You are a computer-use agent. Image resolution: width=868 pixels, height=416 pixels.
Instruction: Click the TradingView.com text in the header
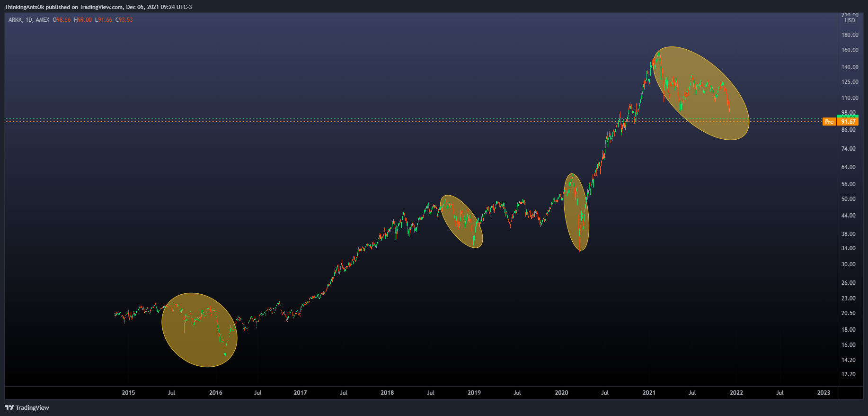click(101, 7)
